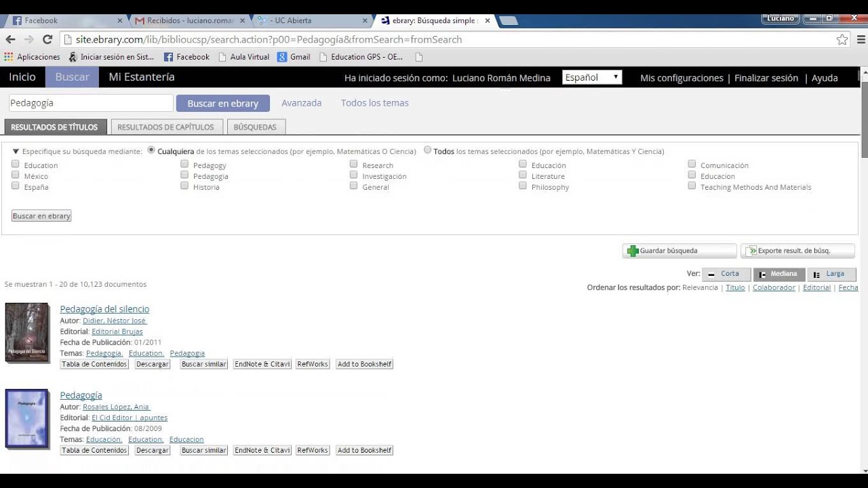868x488 pixels.
Task: Click the browser forward arrow
Action: point(28,39)
